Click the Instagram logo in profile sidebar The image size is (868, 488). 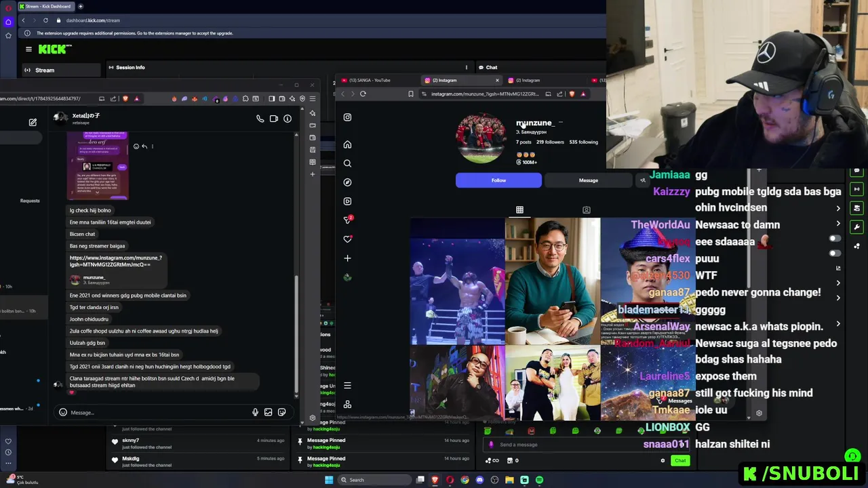(x=347, y=117)
